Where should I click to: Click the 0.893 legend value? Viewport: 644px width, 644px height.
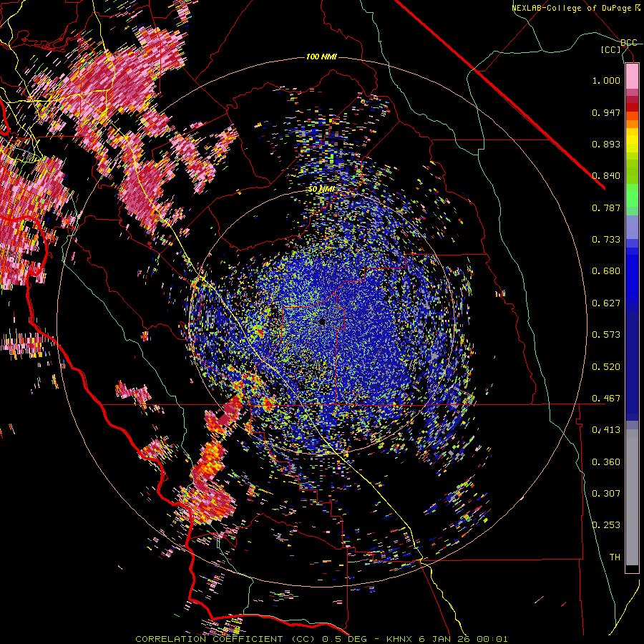tap(606, 144)
